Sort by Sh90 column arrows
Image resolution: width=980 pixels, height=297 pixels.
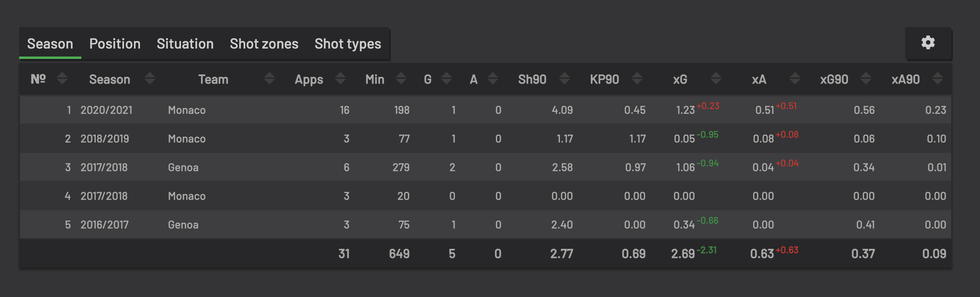564,78
